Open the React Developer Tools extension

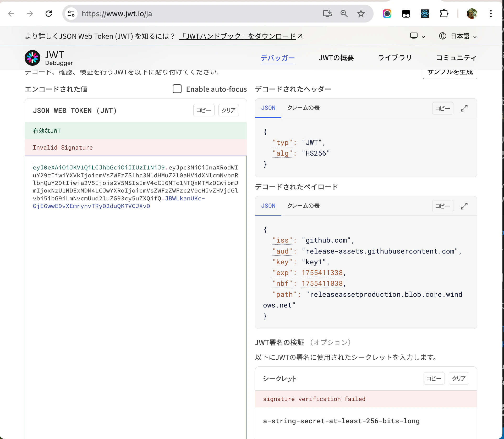tap(425, 14)
